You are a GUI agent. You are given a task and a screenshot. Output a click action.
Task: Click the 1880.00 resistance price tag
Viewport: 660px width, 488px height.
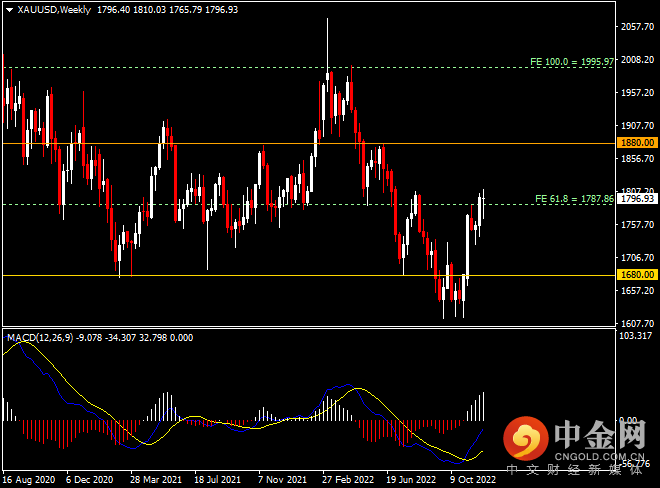pyautogui.click(x=637, y=143)
